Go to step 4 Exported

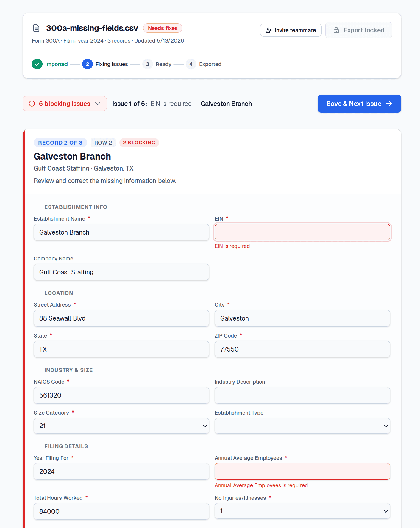click(x=204, y=64)
